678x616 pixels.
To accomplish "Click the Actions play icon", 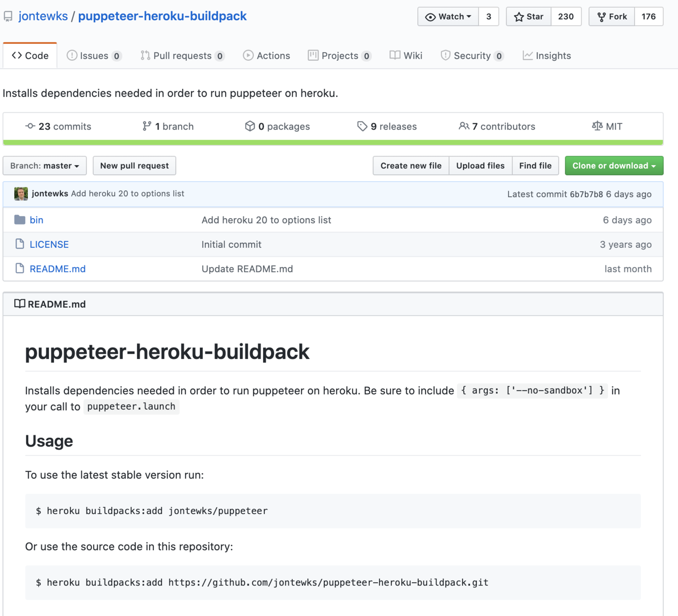I will (x=248, y=56).
